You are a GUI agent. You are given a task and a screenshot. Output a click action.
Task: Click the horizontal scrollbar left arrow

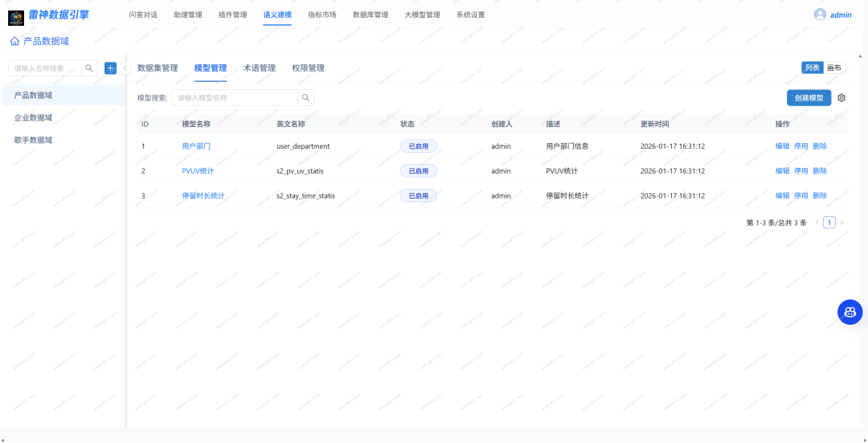(4, 440)
